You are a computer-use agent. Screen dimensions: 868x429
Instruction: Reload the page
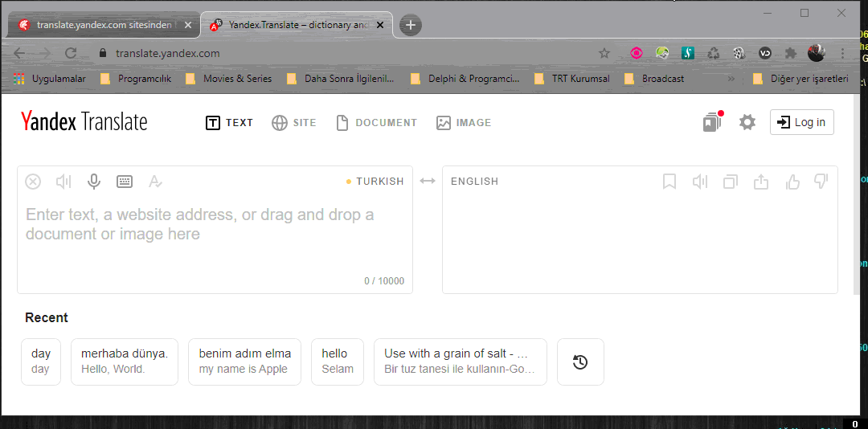tap(70, 53)
